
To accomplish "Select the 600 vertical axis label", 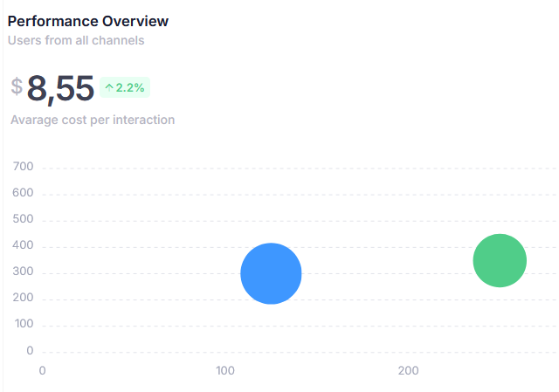I will click(24, 193).
